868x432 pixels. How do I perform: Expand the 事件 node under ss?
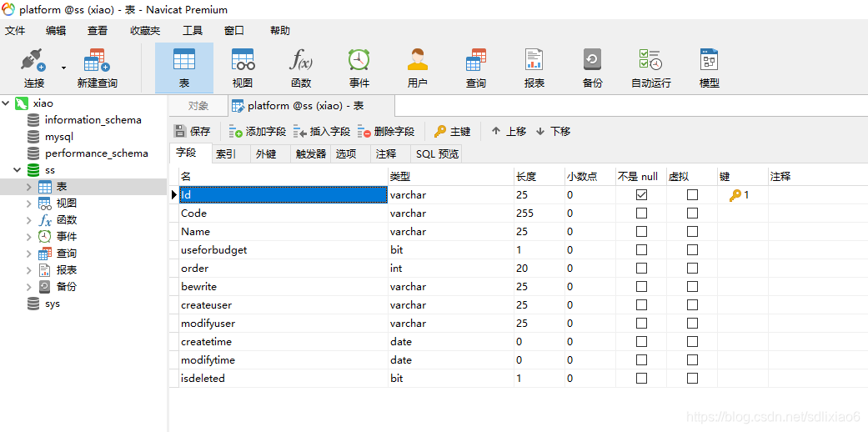[29, 237]
